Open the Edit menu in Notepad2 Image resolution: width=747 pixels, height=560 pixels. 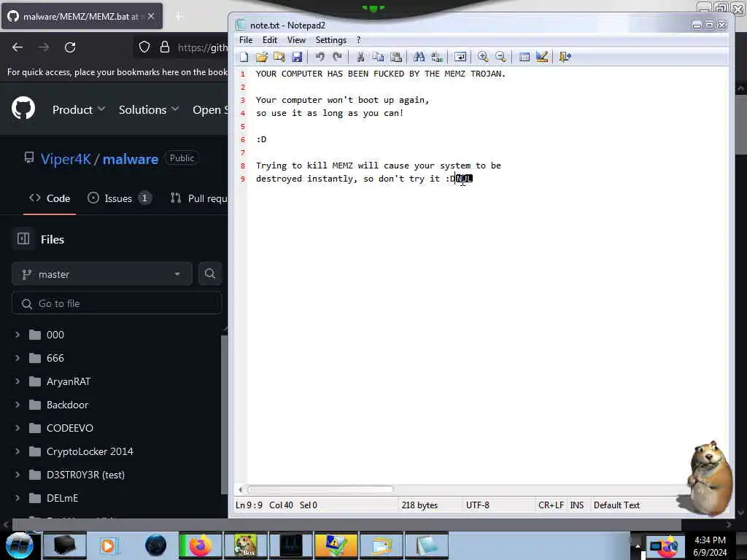(x=270, y=40)
